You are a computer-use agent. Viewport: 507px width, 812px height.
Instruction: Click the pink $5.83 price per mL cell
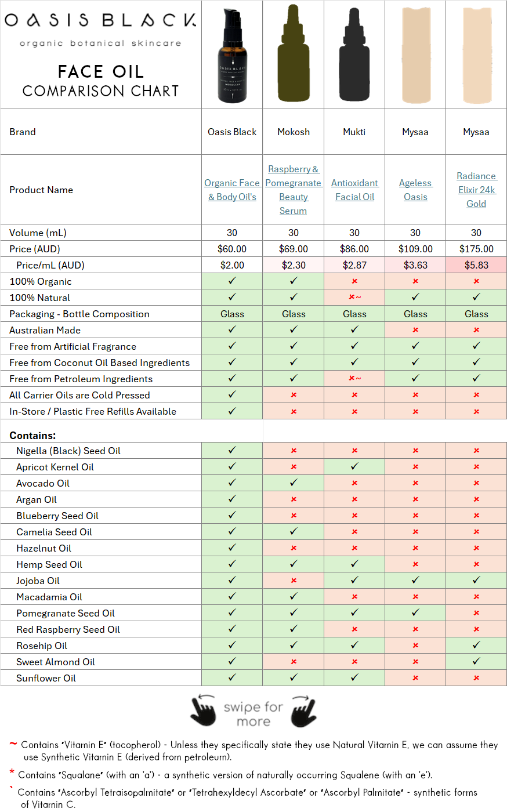[476, 265]
